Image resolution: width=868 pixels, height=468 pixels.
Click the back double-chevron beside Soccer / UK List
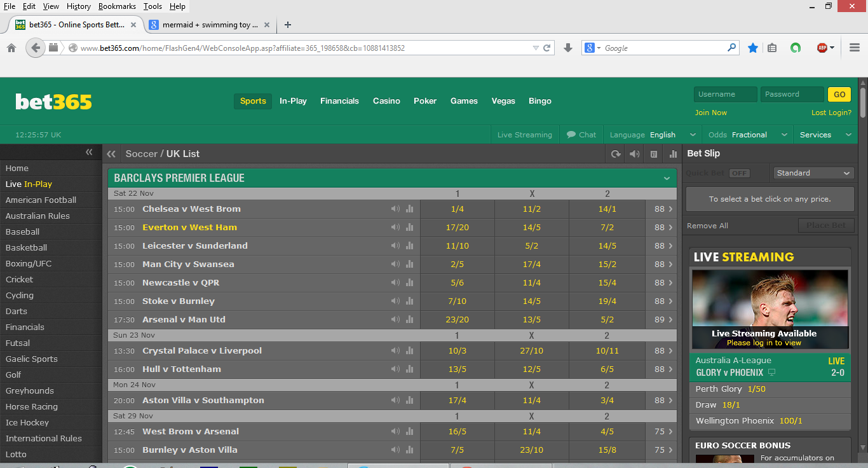111,154
